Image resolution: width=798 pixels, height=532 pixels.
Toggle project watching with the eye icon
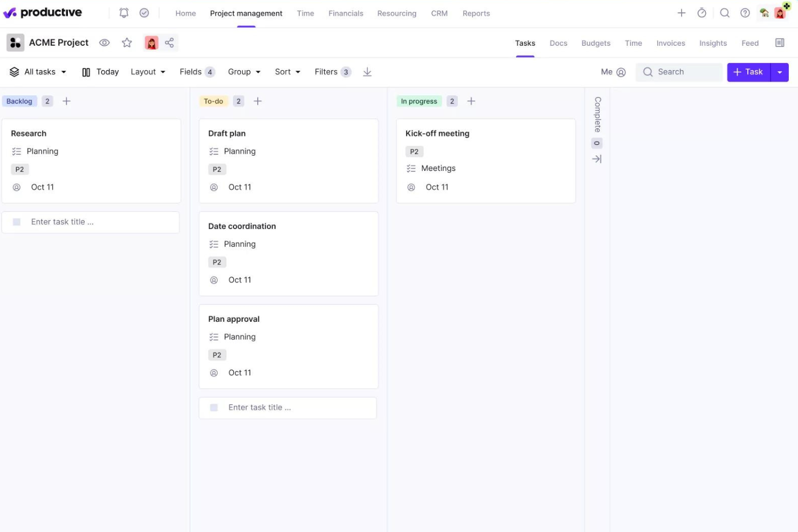tap(105, 42)
